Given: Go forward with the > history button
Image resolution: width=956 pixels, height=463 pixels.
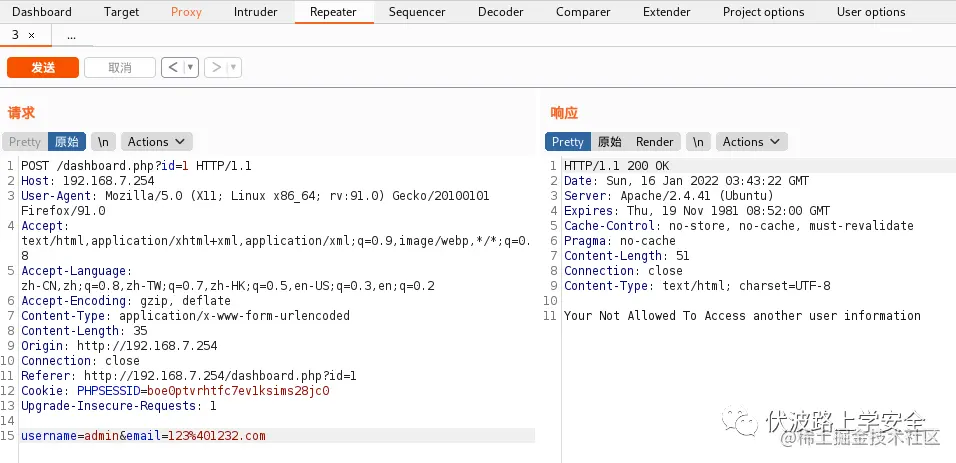Looking at the screenshot, I should pos(215,68).
